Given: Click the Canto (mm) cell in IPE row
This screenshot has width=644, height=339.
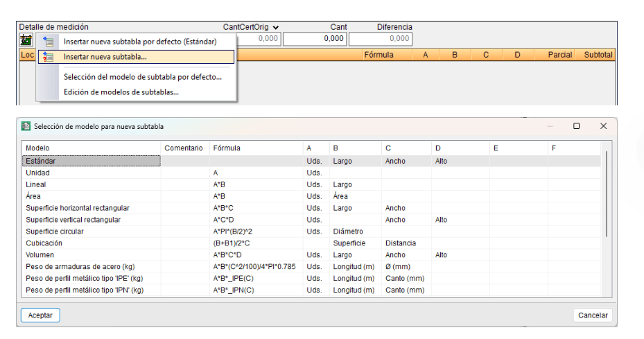Looking at the screenshot, I should pos(406,278).
